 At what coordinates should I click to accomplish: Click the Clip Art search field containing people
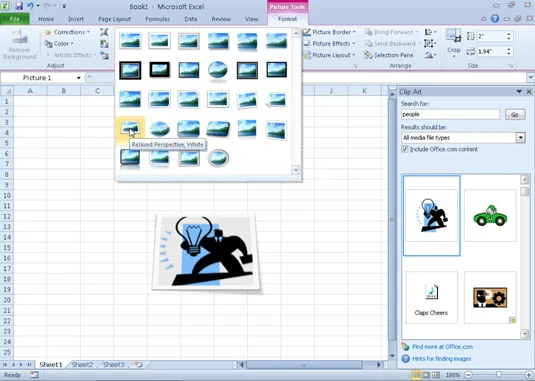coord(450,114)
